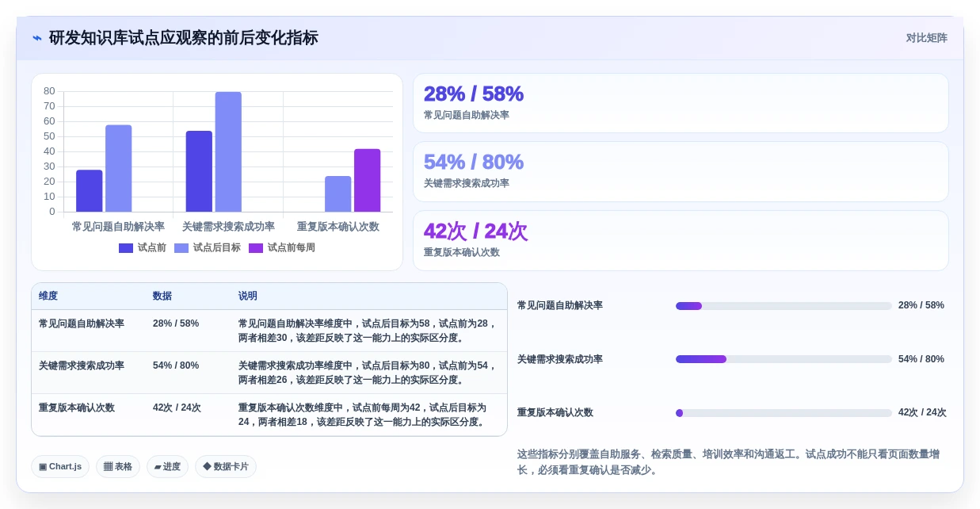This screenshot has height=509, width=980.
Task: Select the 表格 chip
Action: 118,467
